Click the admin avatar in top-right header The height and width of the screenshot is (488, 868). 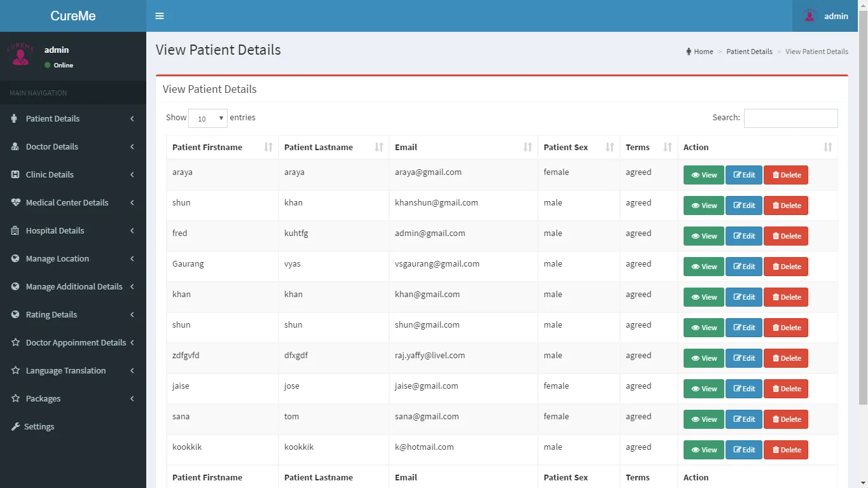pyautogui.click(x=809, y=16)
